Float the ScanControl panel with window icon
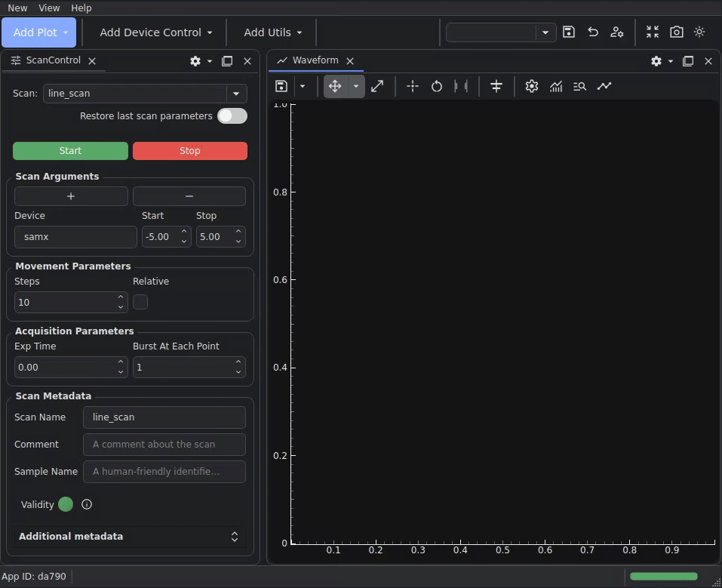 coord(227,61)
